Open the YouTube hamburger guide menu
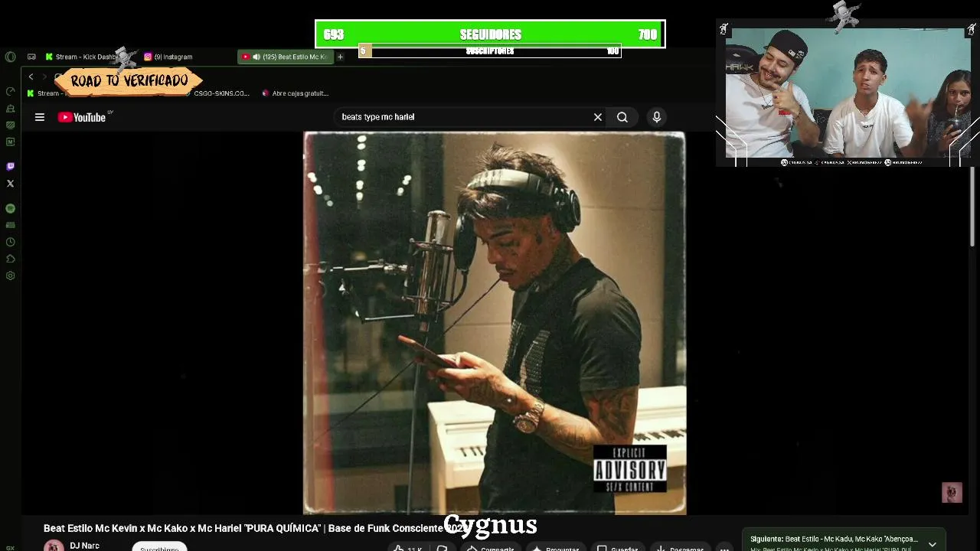This screenshot has height=551, width=980. (x=40, y=117)
